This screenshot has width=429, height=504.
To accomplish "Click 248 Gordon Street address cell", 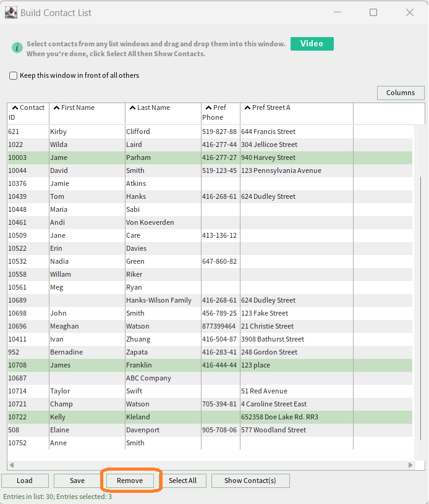I will coord(297,352).
